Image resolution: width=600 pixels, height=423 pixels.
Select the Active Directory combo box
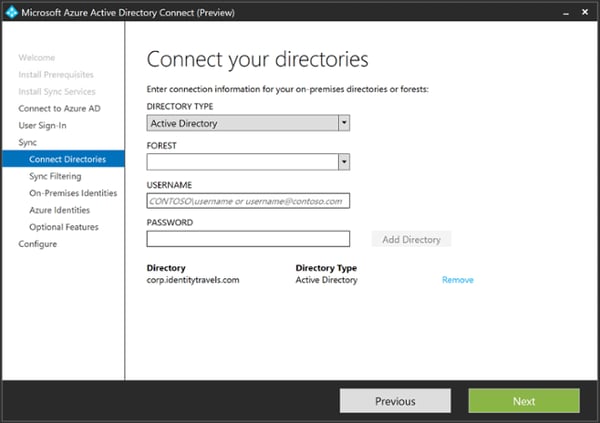(x=248, y=123)
